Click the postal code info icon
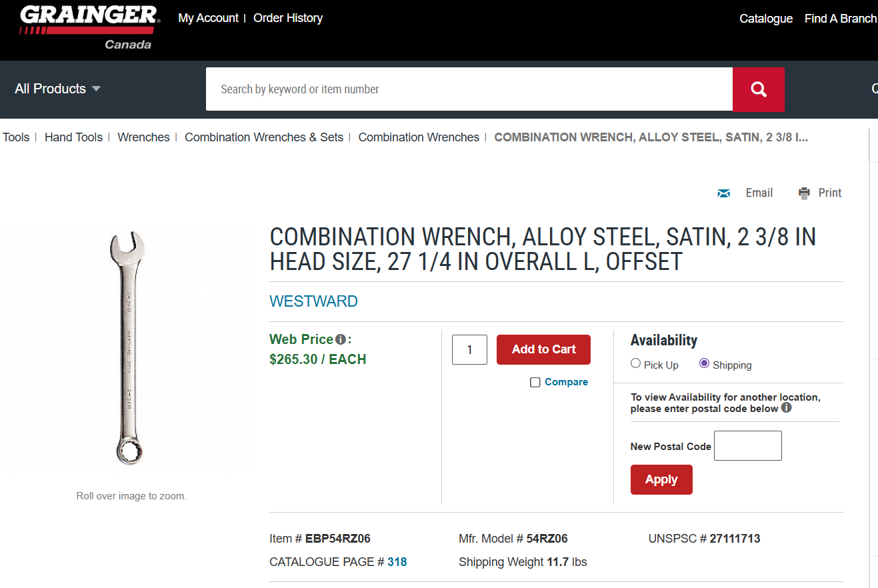Viewport: 878px width, 588px height. (x=787, y=407)
